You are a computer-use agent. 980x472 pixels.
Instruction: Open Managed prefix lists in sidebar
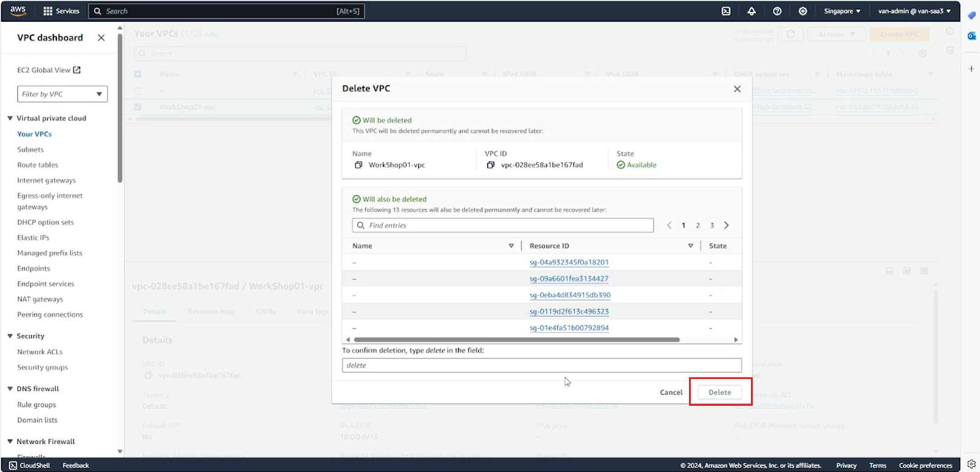click(x=50, y=253)
